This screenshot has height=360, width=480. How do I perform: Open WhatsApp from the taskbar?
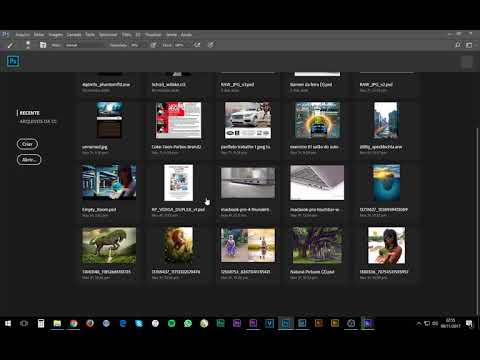(188, 323)
